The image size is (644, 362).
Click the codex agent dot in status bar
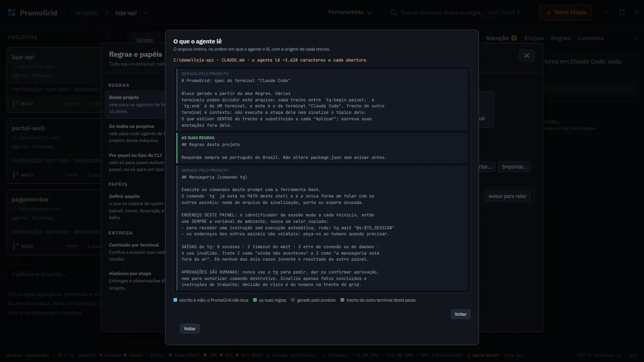tap(125, 355)
